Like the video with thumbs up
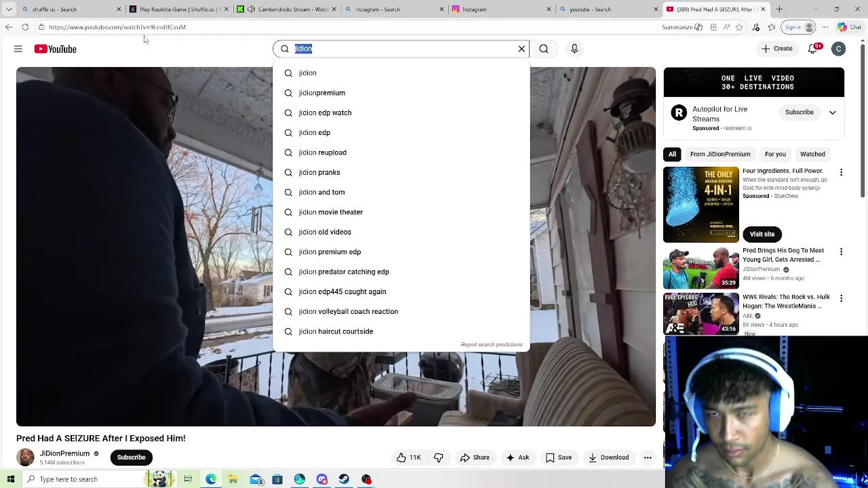 tap(409, 457)
